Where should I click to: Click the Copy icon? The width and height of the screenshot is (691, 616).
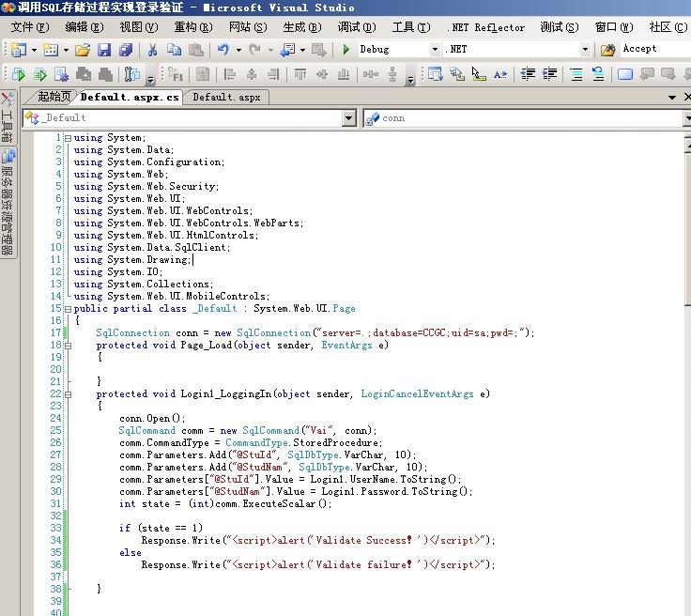175,50
